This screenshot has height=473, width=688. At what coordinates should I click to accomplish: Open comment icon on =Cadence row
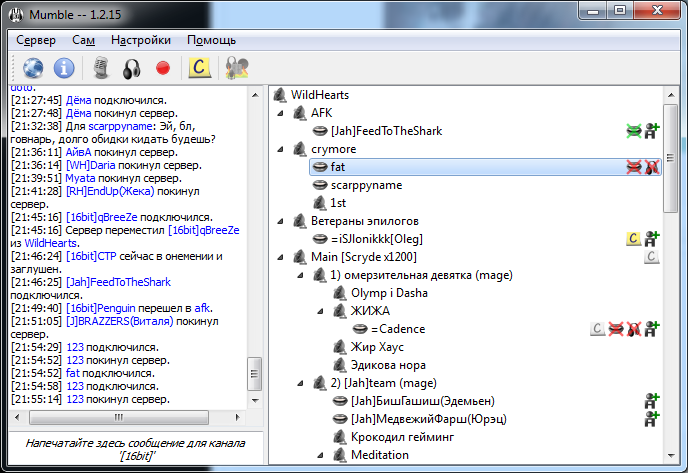coord(598,329)
